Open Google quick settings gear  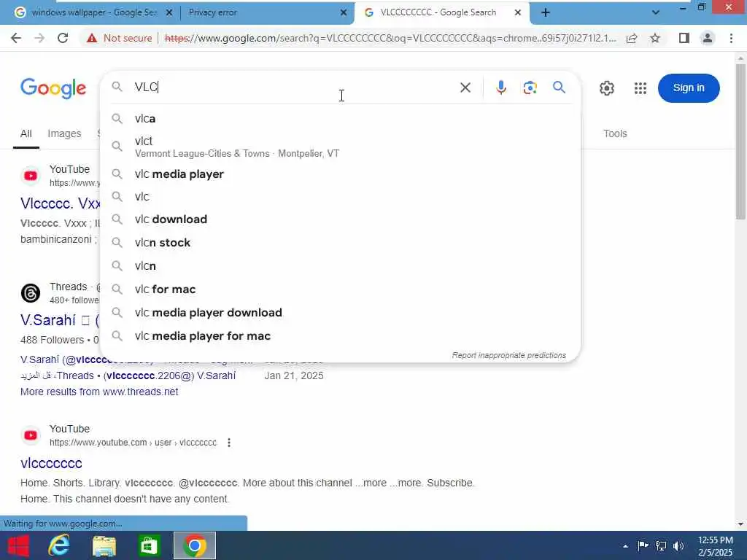point(606,88)
